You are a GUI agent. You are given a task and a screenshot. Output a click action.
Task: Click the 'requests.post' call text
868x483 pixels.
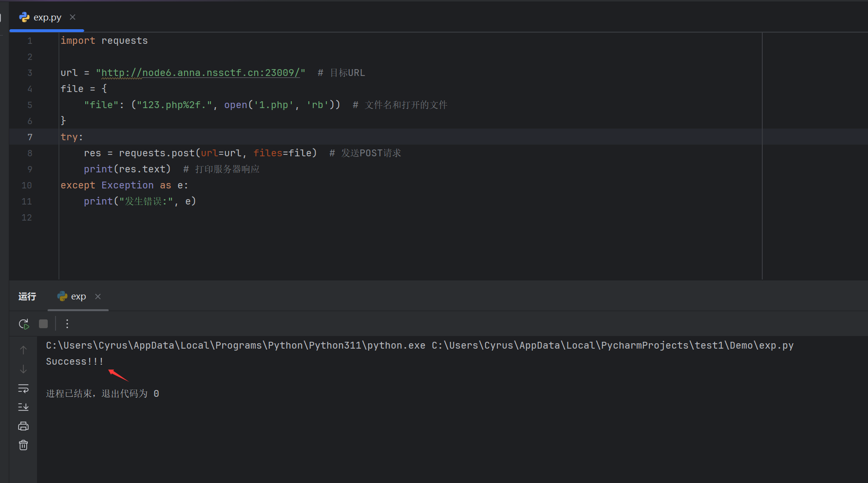[157, 153]
